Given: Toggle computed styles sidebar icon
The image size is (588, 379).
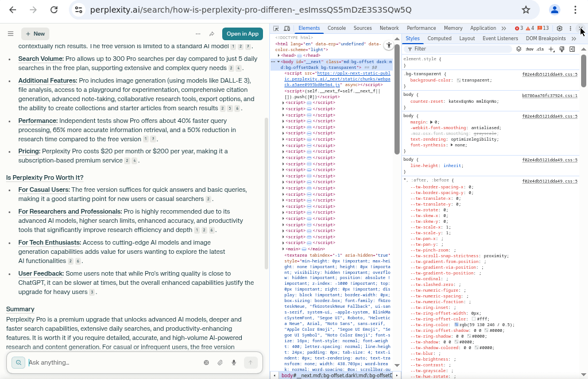Looking at the screenshot, I should (572, 49).
